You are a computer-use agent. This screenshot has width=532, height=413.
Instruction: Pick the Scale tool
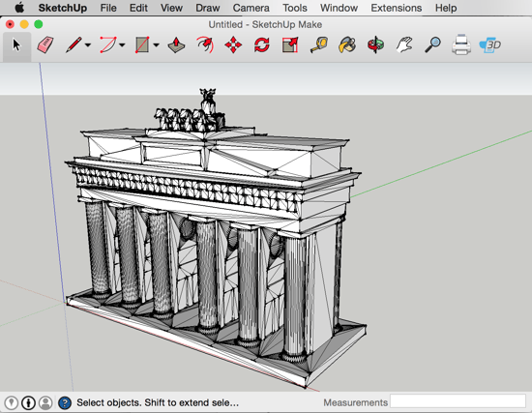[290, 44]
